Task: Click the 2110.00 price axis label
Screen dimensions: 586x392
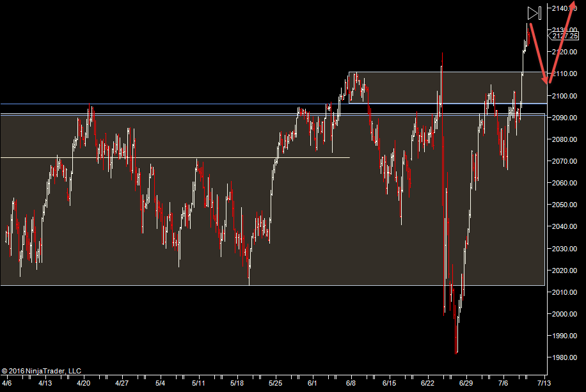Action: pos(566,74)
